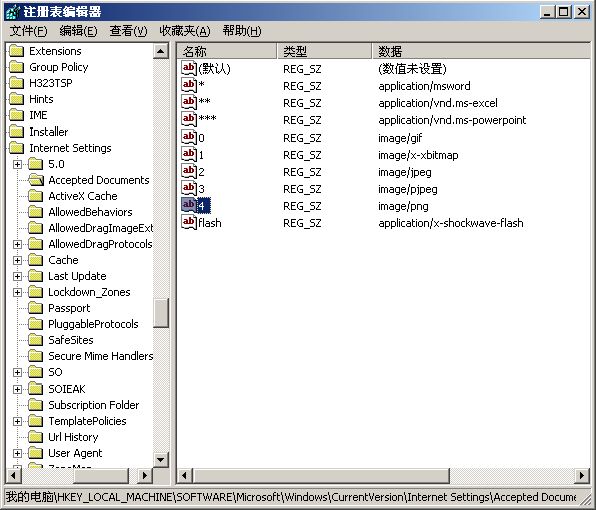This screenshot has height=510, width=596.
Task: Click the IME folder icon
Action: click(x=16, y=115)
